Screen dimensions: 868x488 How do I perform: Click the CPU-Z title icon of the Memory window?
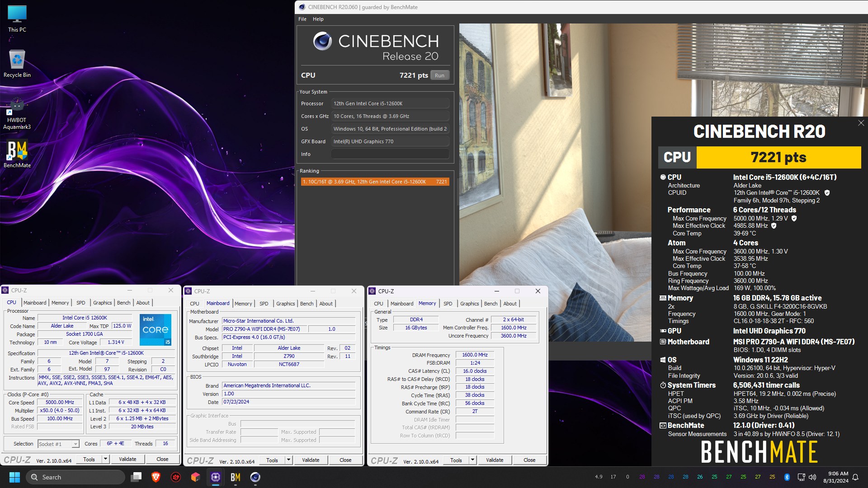[373, 291]
